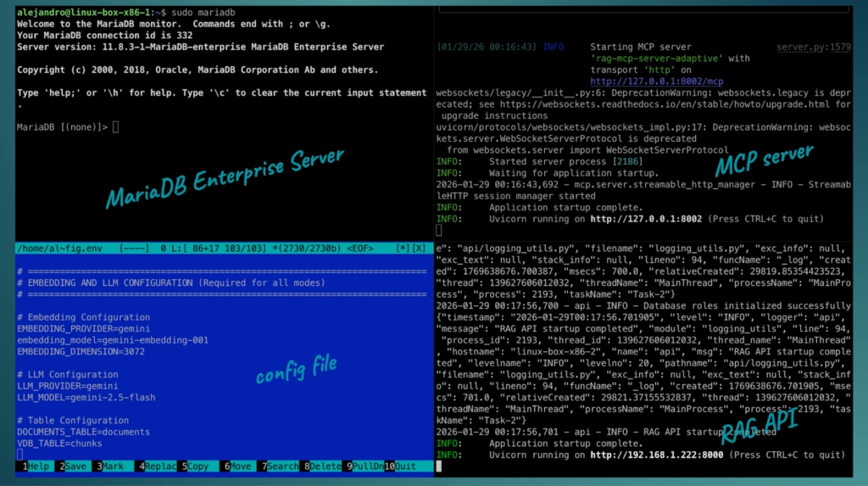Click the MariaDB [(none)]> prompt cursor

[x=116, y=127]
